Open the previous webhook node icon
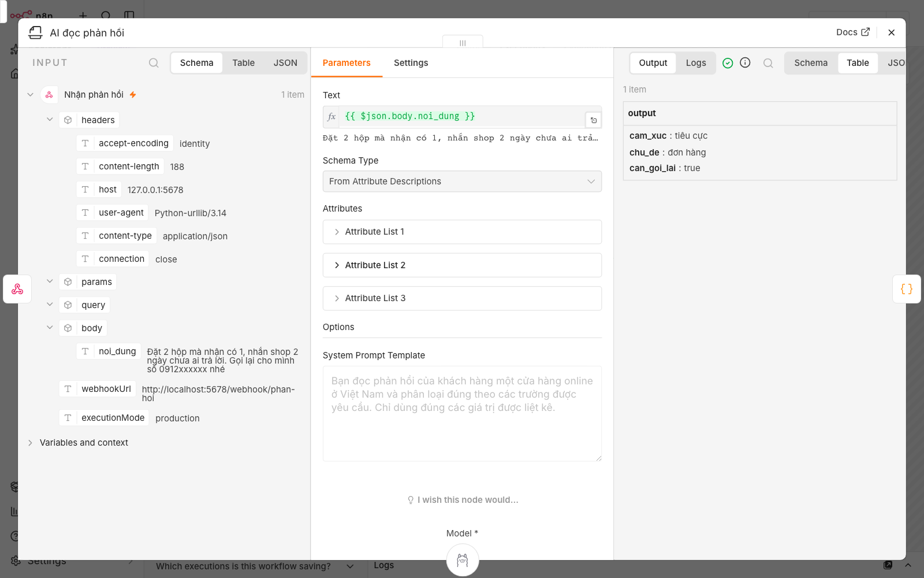This screenshot has width=924, height=578. [17, 289]
